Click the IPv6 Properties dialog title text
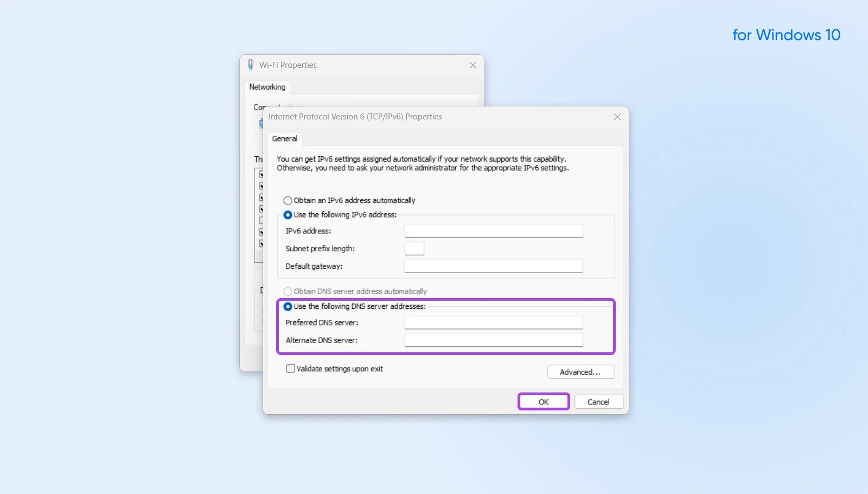This screenshot has width=868, height=494. click(355, 117)
